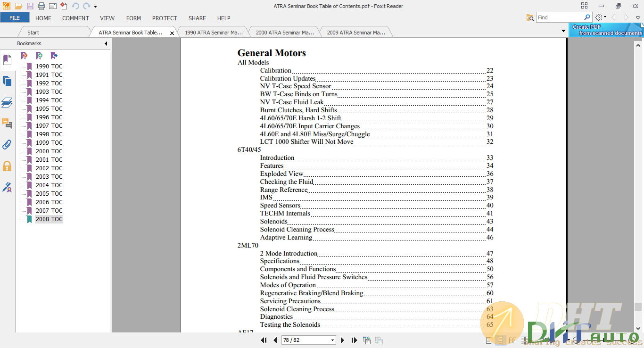Click the go-to bookmark arrow icon
Image resolution: width=644 pixels, height=348 pixels.
pyautogui.click(x=54, y=56)
